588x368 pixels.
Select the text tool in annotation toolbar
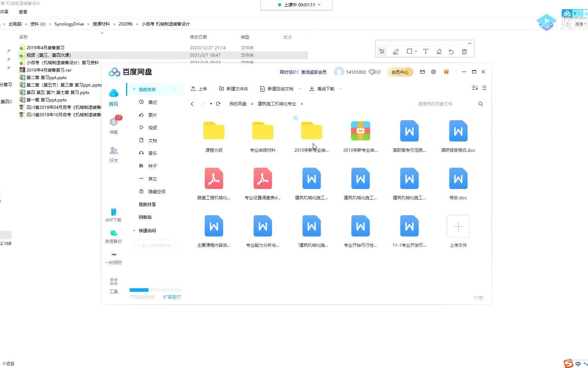426,51
